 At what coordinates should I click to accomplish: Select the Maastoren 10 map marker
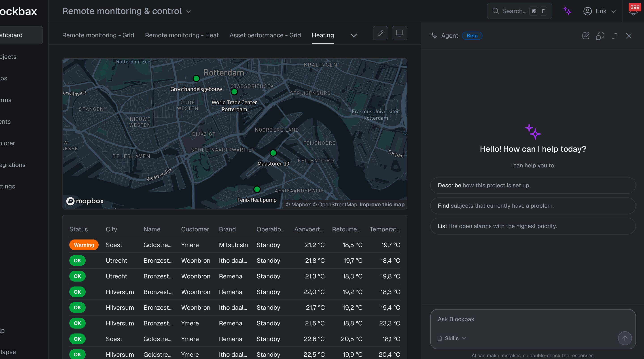(x=273, y=153)
